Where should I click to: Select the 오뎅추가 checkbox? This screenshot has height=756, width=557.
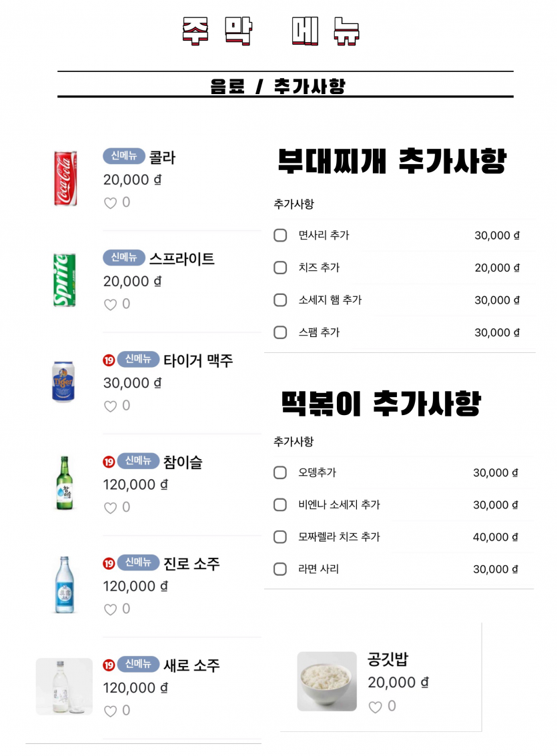click(x=280, y=472)
